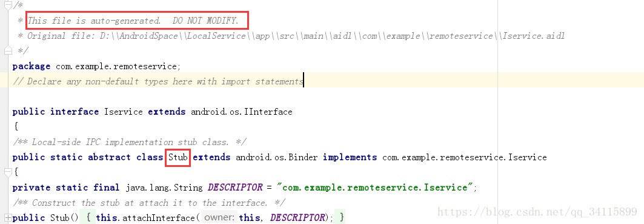Click the green "com.example.remoteservice.Iservice" string literal
The height and width of the screenshot is (224, 644).
click(376, 188)
